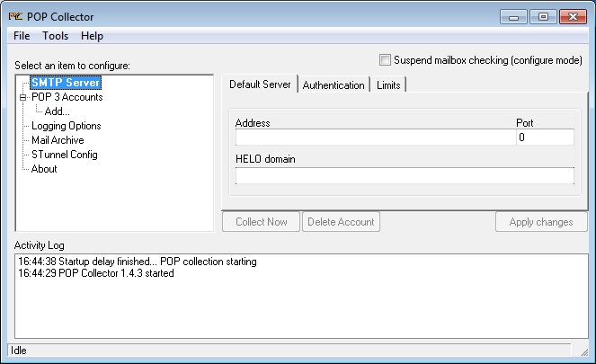596x364 pixels.
Task: Select Mail Archive tree item
Action: (58, 140)
